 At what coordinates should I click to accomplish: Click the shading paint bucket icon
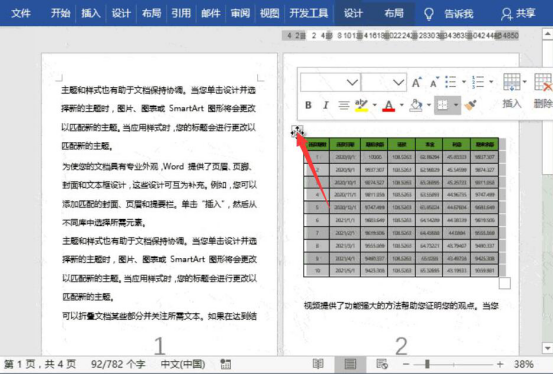point(416,105)
